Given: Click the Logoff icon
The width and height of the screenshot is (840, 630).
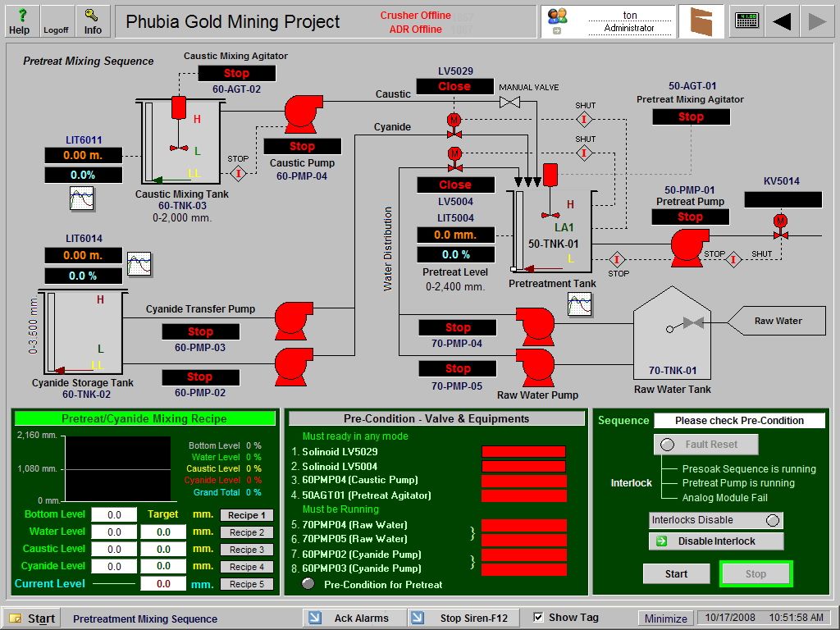Looking at the screenshot, I should tap(56, 21).
